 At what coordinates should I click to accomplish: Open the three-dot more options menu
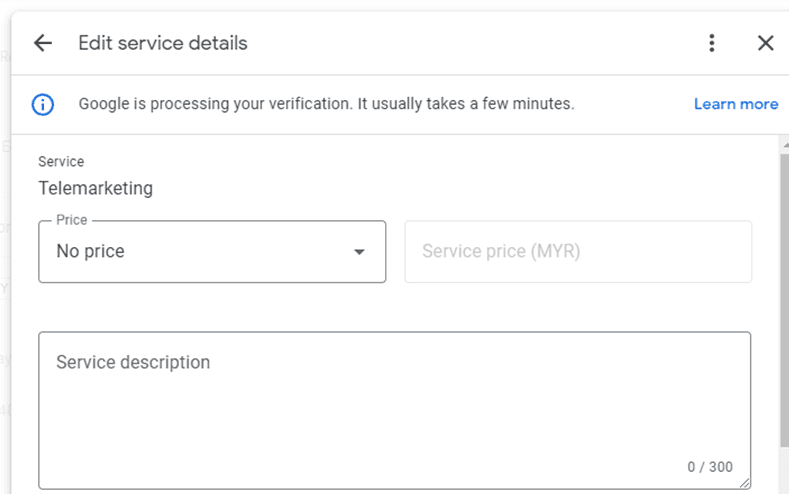712,43
